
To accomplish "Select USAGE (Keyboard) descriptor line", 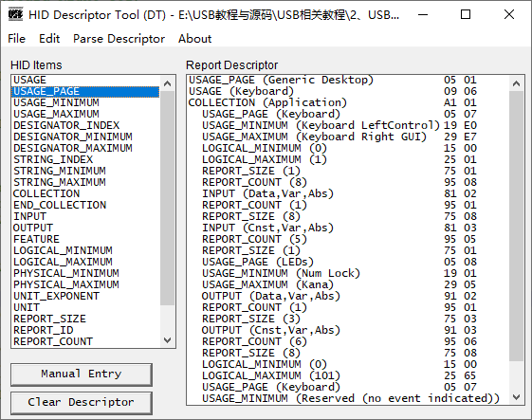I will [348, 92].
